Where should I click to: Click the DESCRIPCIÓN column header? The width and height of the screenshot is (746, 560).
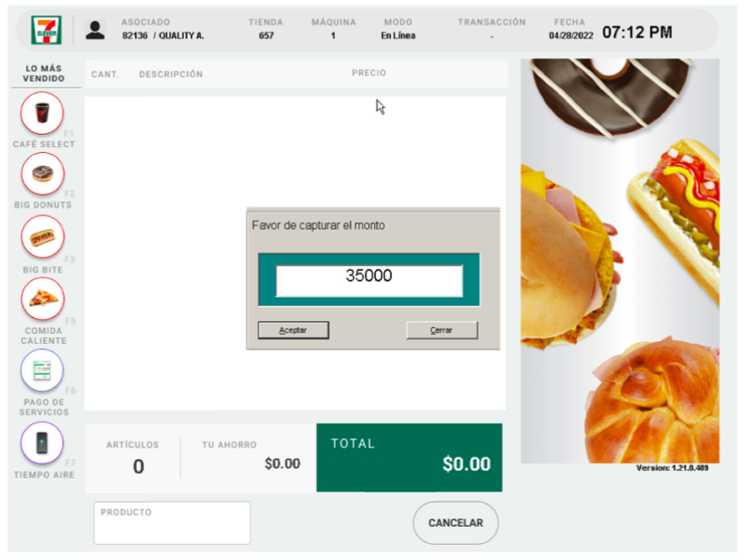point(171,74)
